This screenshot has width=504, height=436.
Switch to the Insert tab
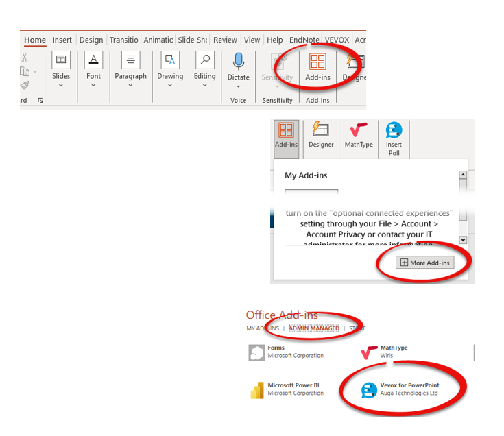[62, 40]
